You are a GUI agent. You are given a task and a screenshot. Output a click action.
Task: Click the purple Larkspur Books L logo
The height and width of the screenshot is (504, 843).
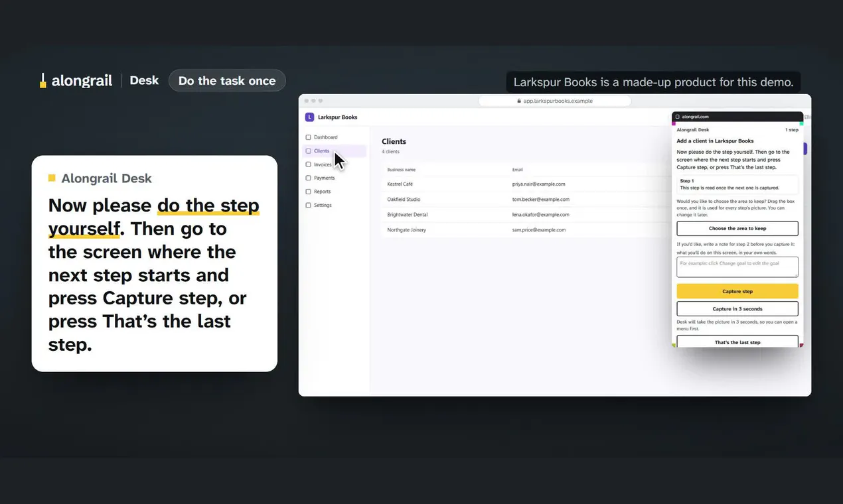pyautogui.click(x=309, y=117)
